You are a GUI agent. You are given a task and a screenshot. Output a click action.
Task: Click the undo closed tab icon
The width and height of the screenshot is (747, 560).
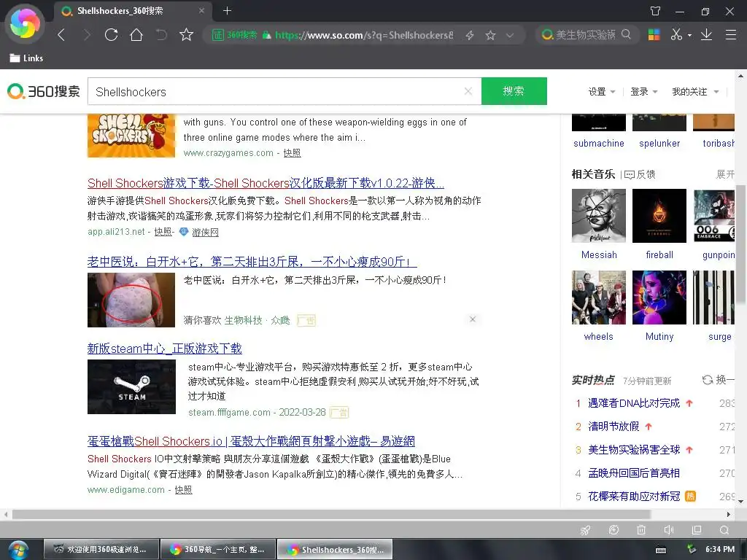161,35
